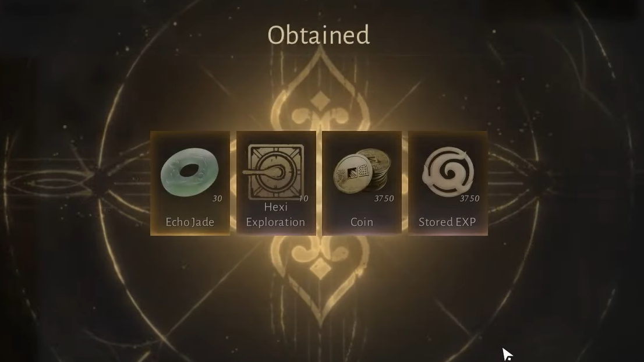Click the word Hexi on the second card
The width and height of the screenshot is (644, 362).
click(x=275, y=207)
